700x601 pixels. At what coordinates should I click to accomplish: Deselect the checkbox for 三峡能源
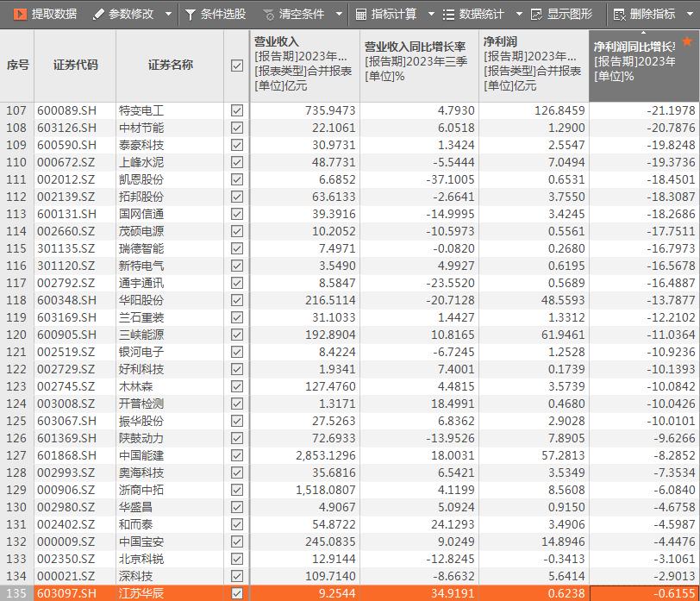pos(237,335)
